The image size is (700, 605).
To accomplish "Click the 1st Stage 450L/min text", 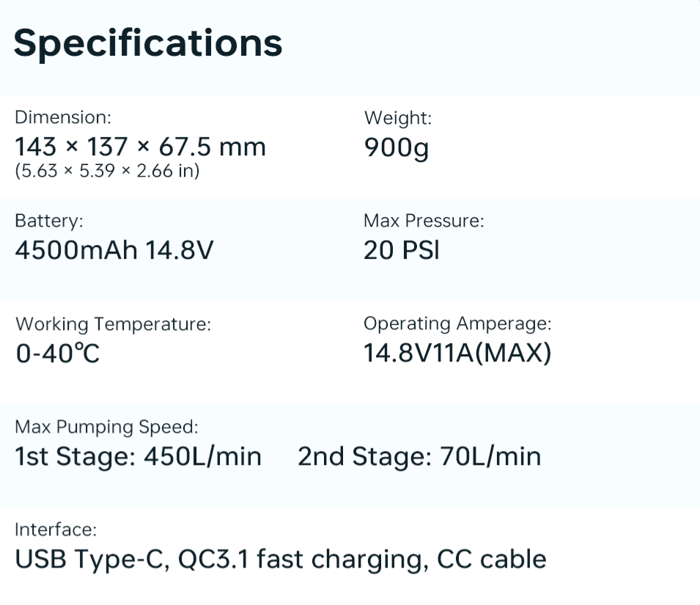I will tap(138, 457).
